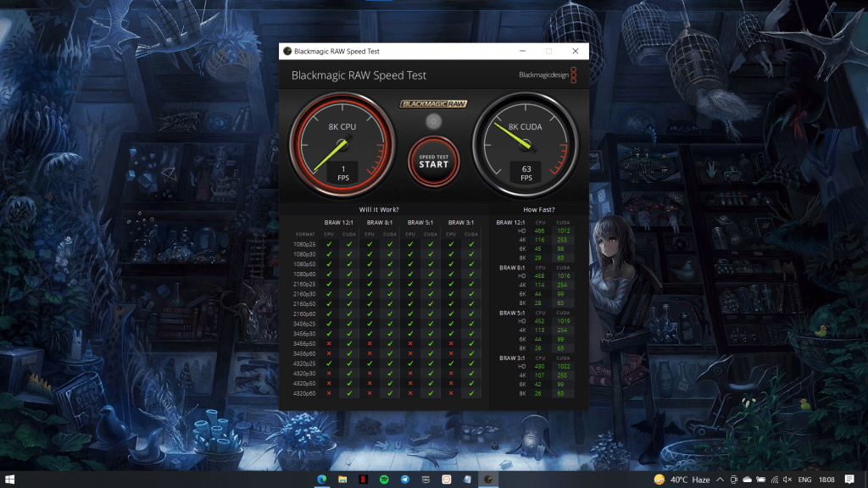Click the Blackmagic RAW Speed Test taskbar icon
The image size is (868, 488).
(487, 480)
